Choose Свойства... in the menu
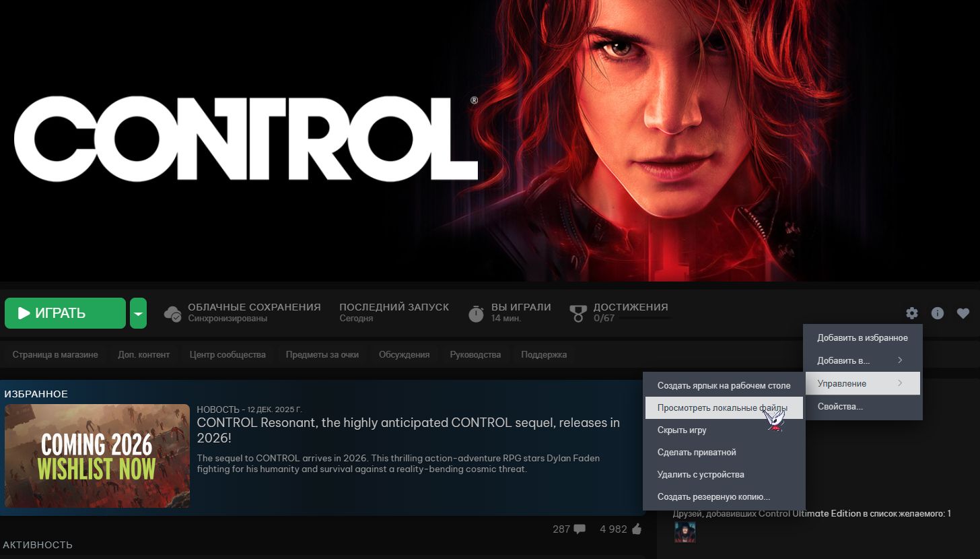Viewport: 980px width, 559px height. [x=863, y=406]
